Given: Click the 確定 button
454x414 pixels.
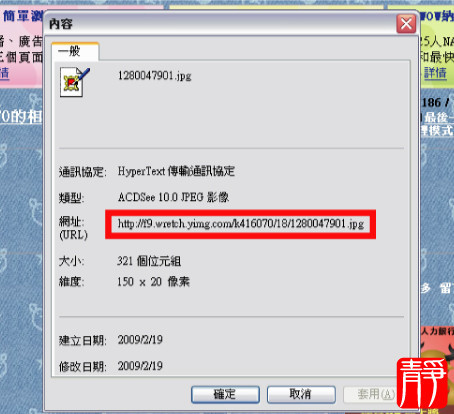Looking at the screenshot, I should point(225,394).
